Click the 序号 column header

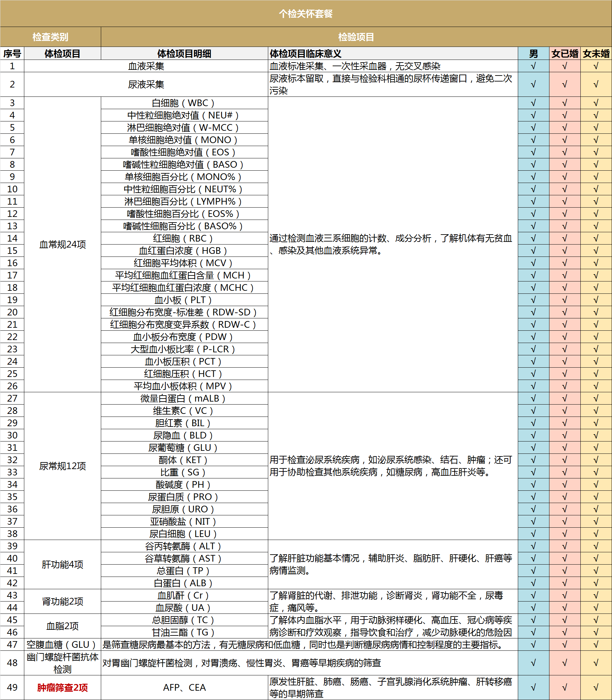12,54
